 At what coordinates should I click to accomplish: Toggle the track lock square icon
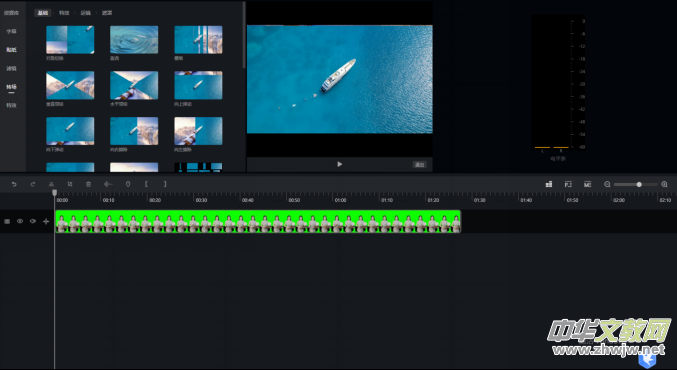tap(7, 221)
